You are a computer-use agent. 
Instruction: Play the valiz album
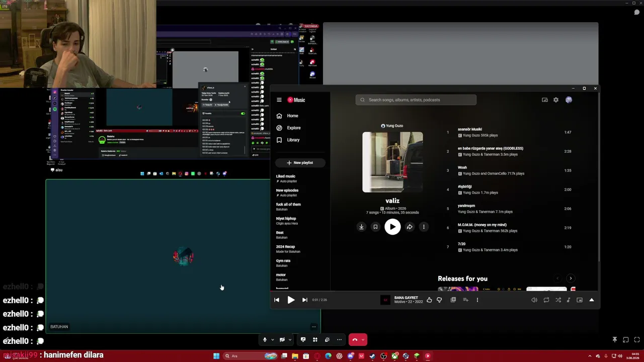point(392,227)
